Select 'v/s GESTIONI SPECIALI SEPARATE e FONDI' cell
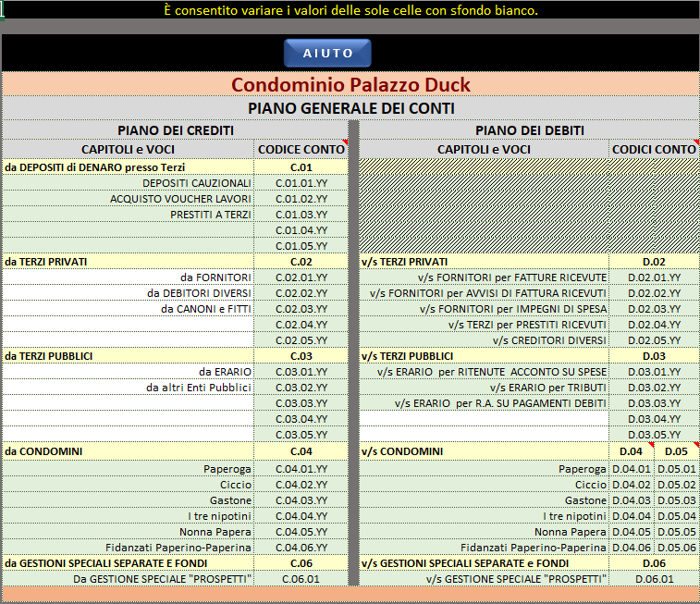Screen dimensions: 700x604 click(x=484, y=563)
